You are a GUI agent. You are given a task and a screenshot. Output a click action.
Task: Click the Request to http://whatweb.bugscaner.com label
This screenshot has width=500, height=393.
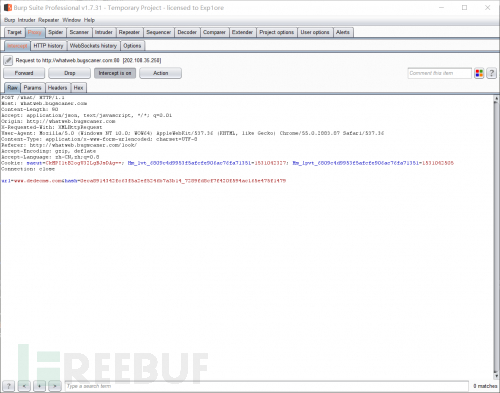pyautogui.click(x=88, y=60)
